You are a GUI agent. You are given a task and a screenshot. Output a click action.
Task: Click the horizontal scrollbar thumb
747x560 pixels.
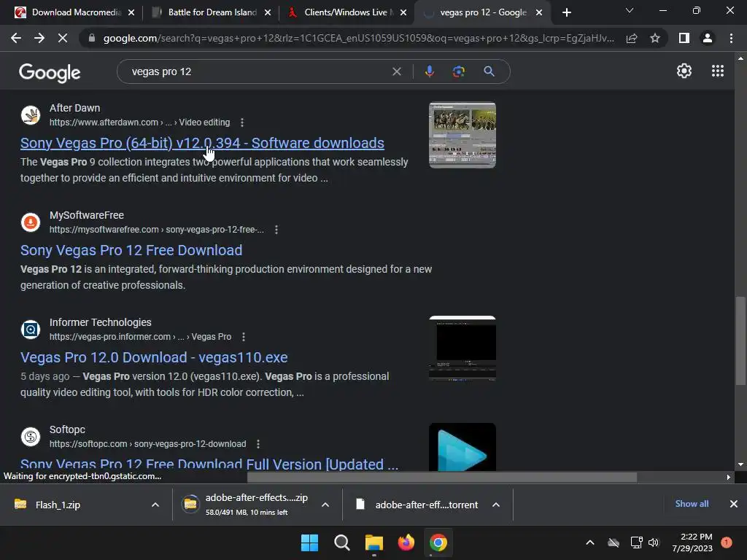click(441, 477)
